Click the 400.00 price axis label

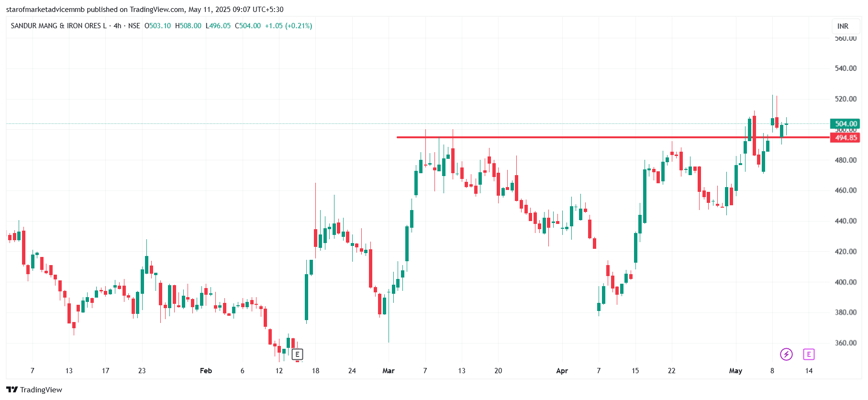click(x=846, y=282)
